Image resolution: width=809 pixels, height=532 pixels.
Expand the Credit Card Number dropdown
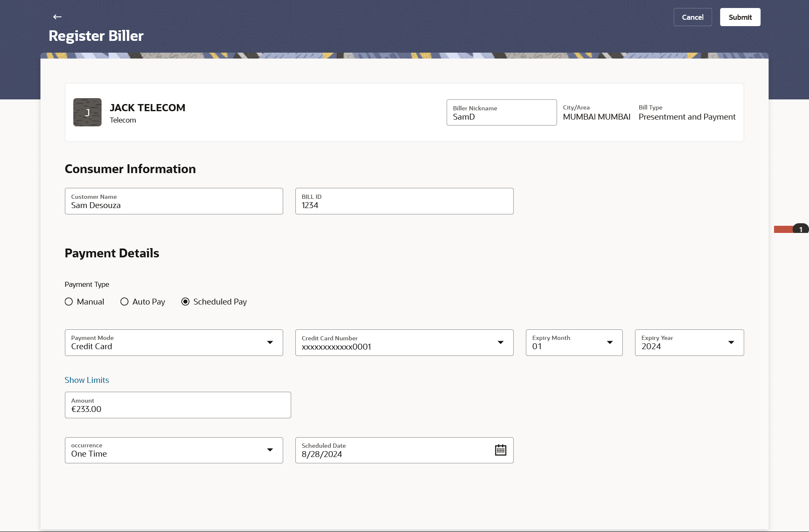[500, 342]
